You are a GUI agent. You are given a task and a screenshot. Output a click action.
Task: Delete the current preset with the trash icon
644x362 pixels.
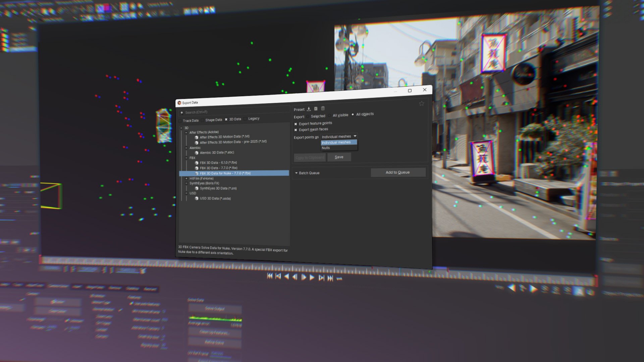[x=323, y=109]
